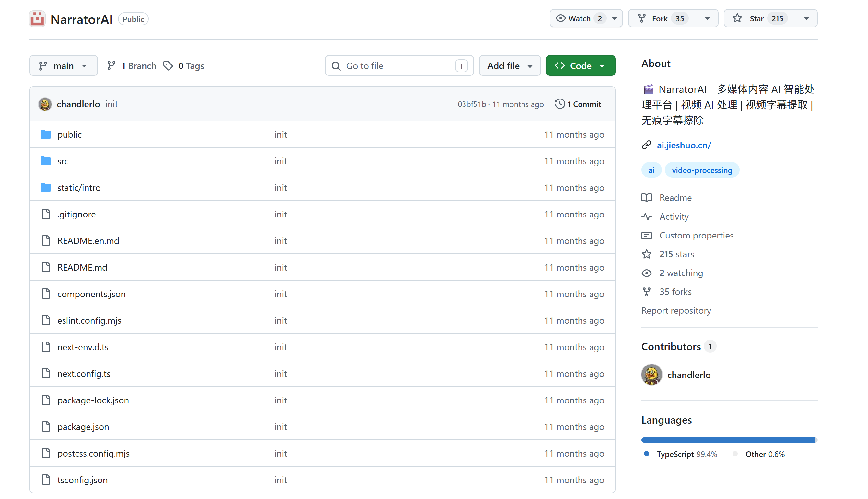Open the next-env.d.ts file
868x499 pixels.
[x=83, y=347]
